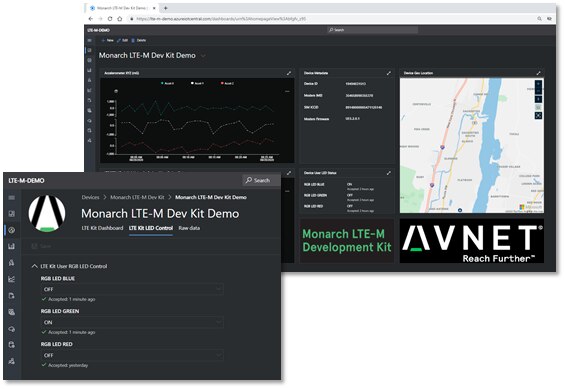Click the Monarch LTE-M Development Kit tile
Screen dimensions: 565x389
tap(347, 241)
